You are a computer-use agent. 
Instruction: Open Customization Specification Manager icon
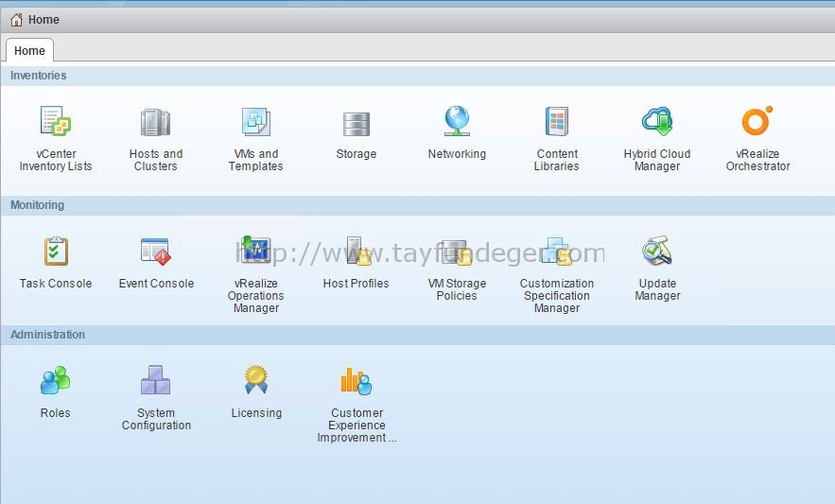557,251
